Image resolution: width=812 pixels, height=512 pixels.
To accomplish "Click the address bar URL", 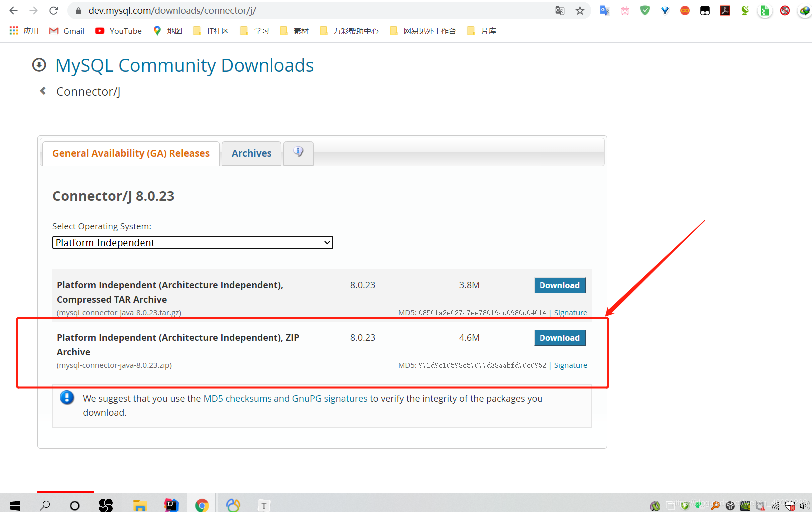I will tap(172, 10).
